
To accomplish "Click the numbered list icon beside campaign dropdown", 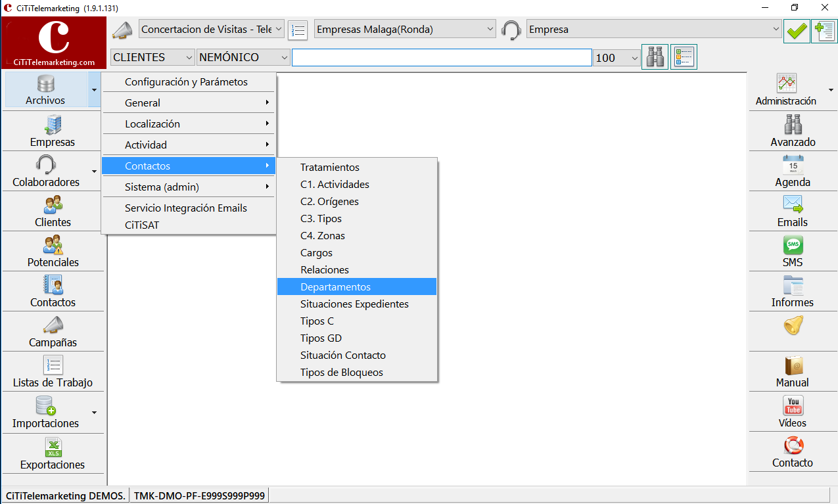I will 298,30.
